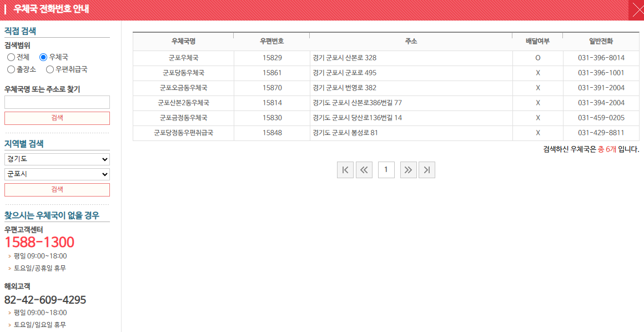
Task: Click the 직접 검색 section heading
Action: pos(20,31)
